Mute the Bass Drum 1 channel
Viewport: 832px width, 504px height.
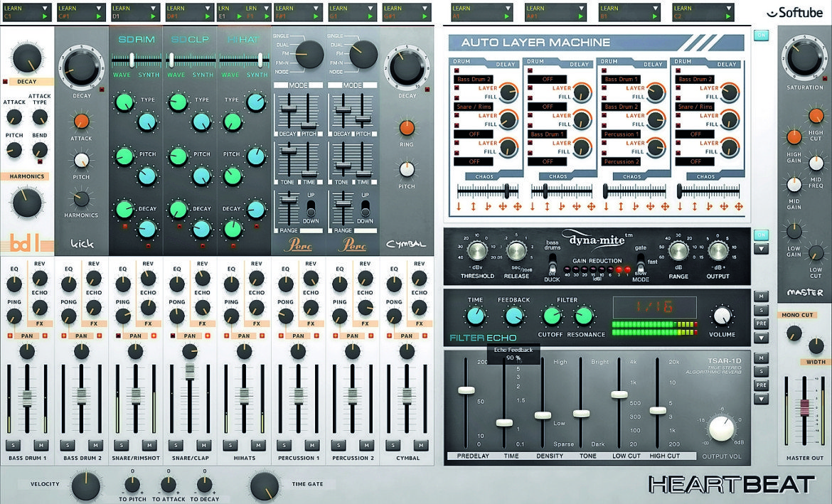click(x=41, y=444)
